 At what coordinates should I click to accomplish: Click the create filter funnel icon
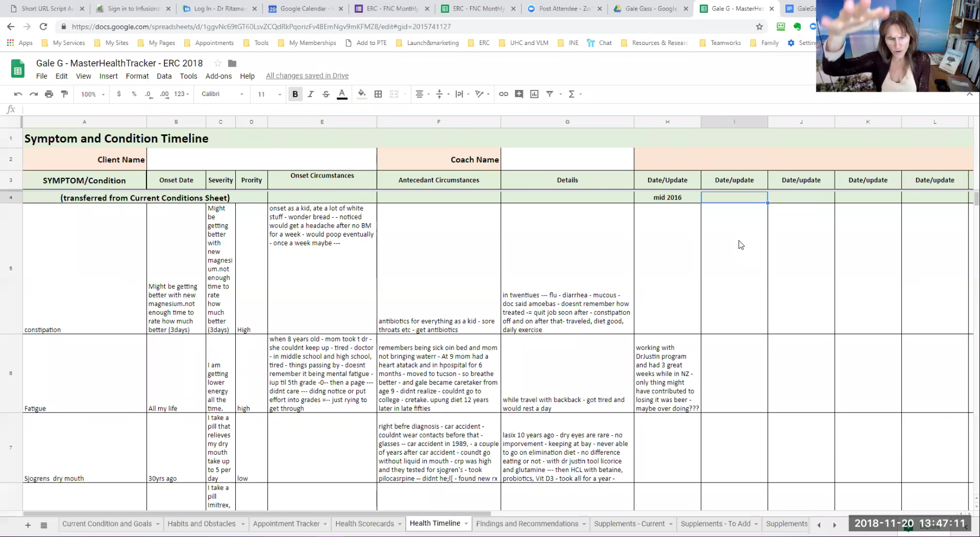[x=549, y=94]
